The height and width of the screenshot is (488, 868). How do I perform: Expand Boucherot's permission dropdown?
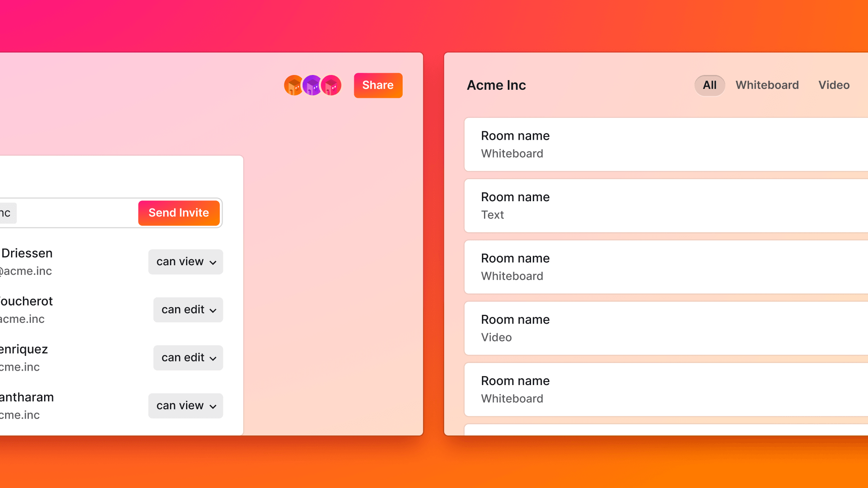[186, 309]
